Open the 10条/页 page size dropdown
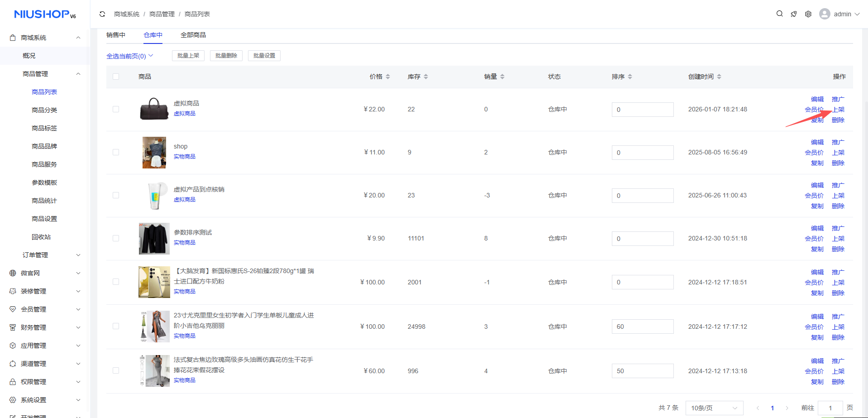The height and width of the screenshot is (418, 868). point(714,408)
